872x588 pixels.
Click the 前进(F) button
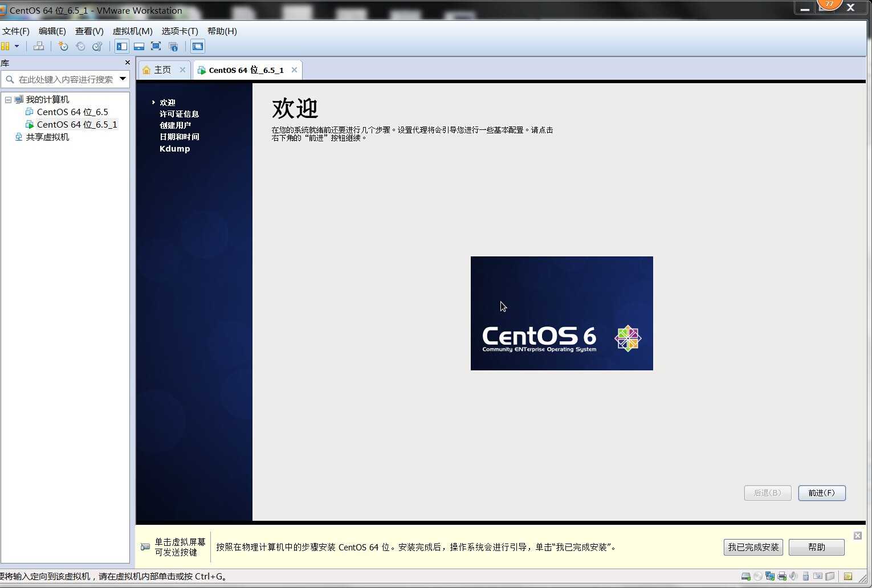822,493
